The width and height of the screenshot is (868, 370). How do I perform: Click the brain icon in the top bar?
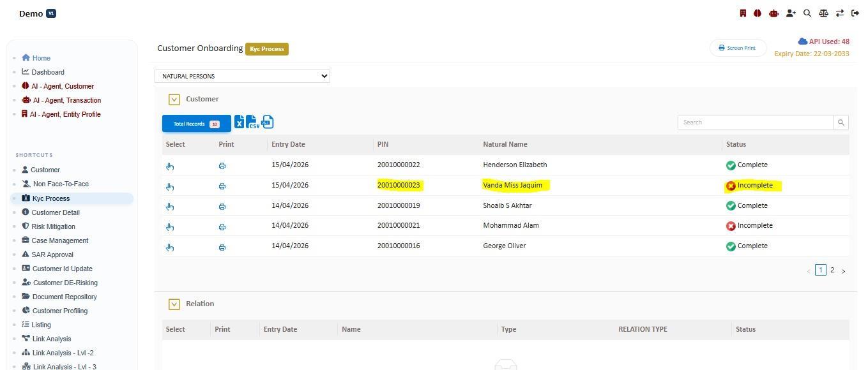tap(758, 13)
